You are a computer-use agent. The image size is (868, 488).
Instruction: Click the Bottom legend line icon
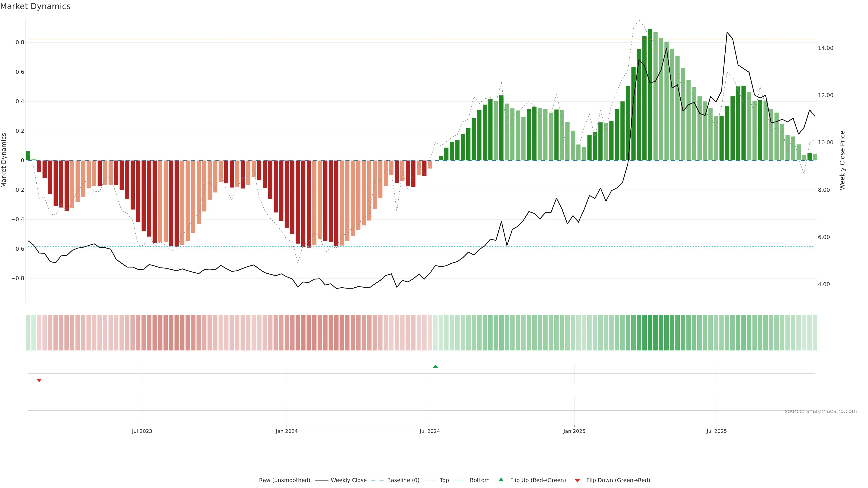tap(460, 480)
